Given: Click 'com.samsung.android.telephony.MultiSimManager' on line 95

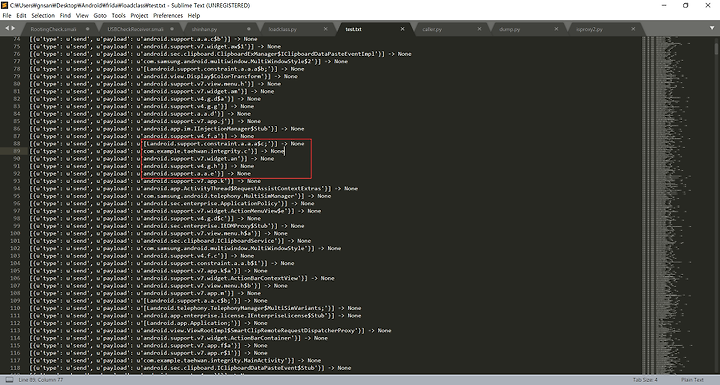Looking at the screenshot, I should (220, 196).
